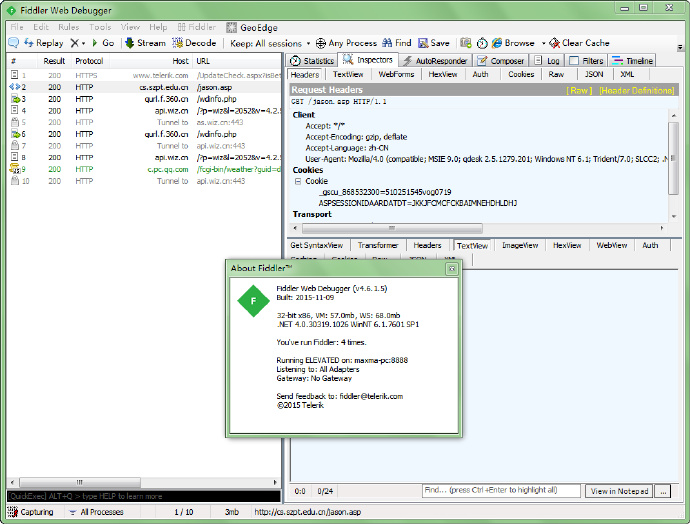The image size is (690, 524).
Task: Select request JSON inspector tab
Action: pos(594,74)
